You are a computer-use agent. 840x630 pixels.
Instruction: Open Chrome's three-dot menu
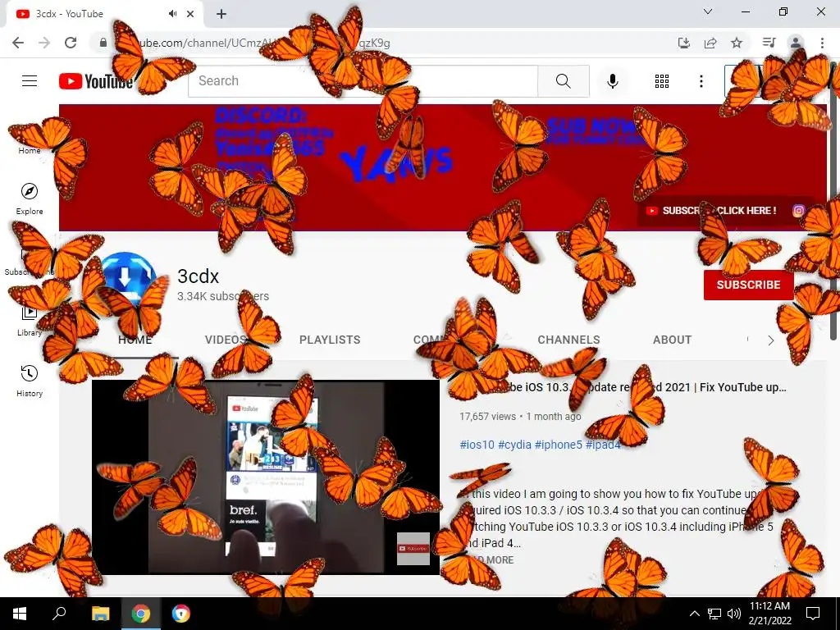[x=822, y=43]
